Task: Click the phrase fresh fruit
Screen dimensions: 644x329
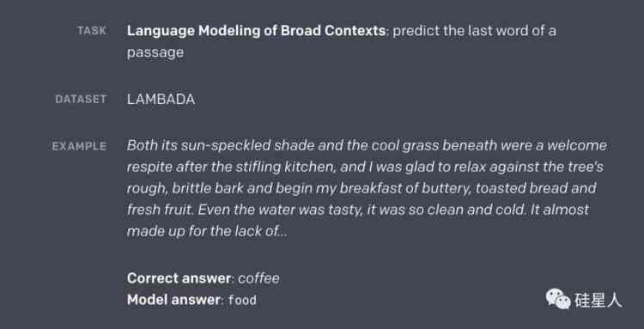Action: (161, 210)
